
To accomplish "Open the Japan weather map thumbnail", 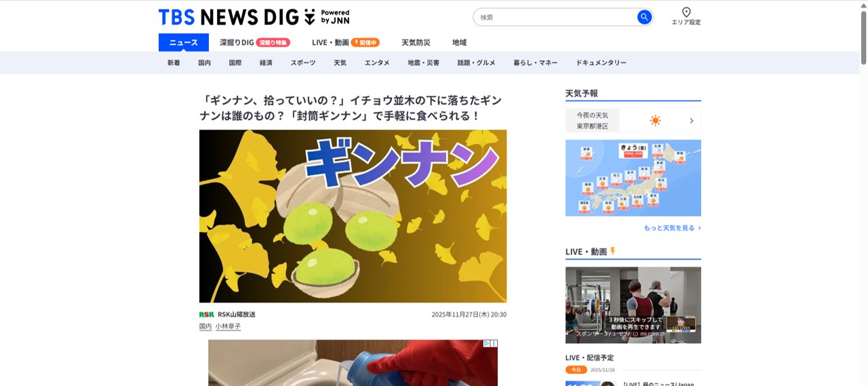I will pyautogui.click(x=633, y=178).
